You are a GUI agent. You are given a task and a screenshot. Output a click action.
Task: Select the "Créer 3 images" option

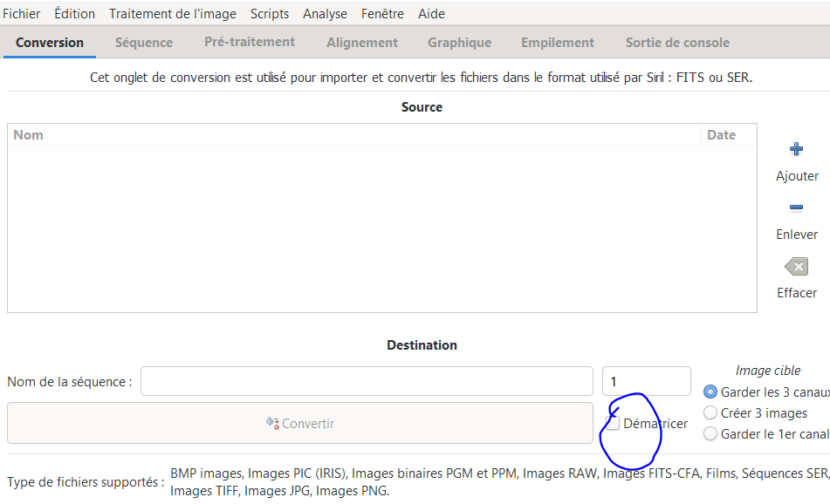[x=710, y=412]
